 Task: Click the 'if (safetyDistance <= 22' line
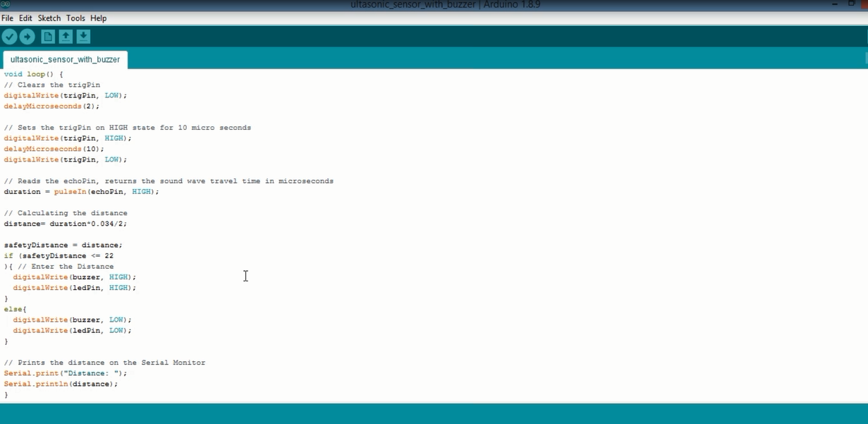[x=59, y=256]
